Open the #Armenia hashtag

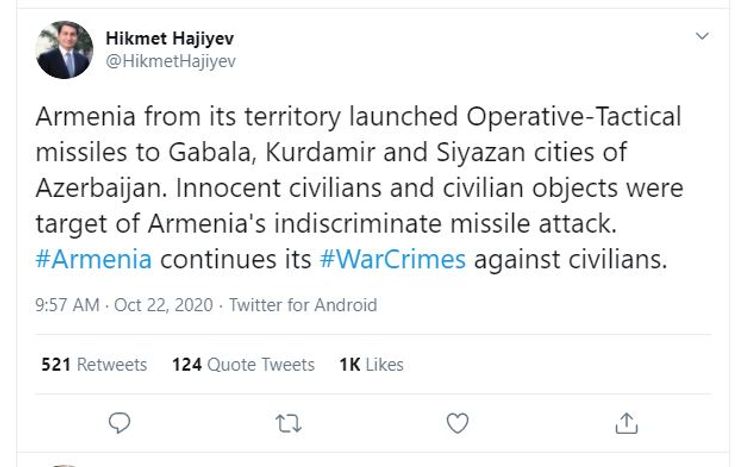point(94,260)
